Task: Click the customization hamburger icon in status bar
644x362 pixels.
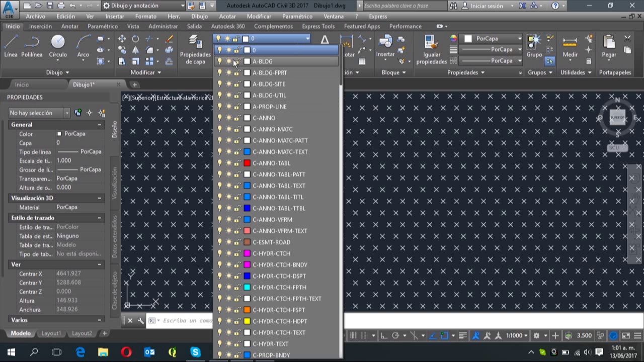Action: click(637, 336)
